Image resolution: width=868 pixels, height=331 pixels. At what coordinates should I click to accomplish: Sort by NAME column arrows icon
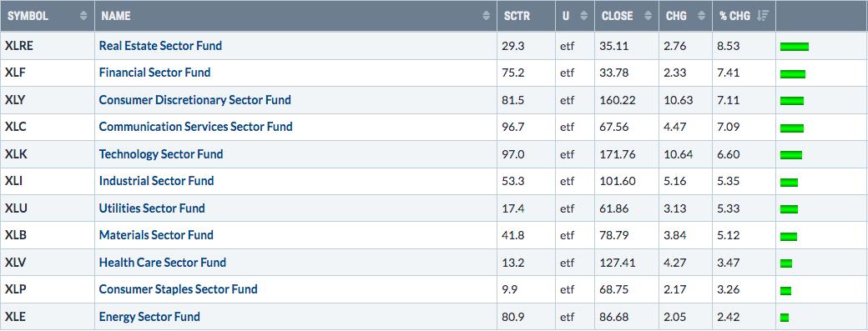pyautogui.click(x=486, y=16)
